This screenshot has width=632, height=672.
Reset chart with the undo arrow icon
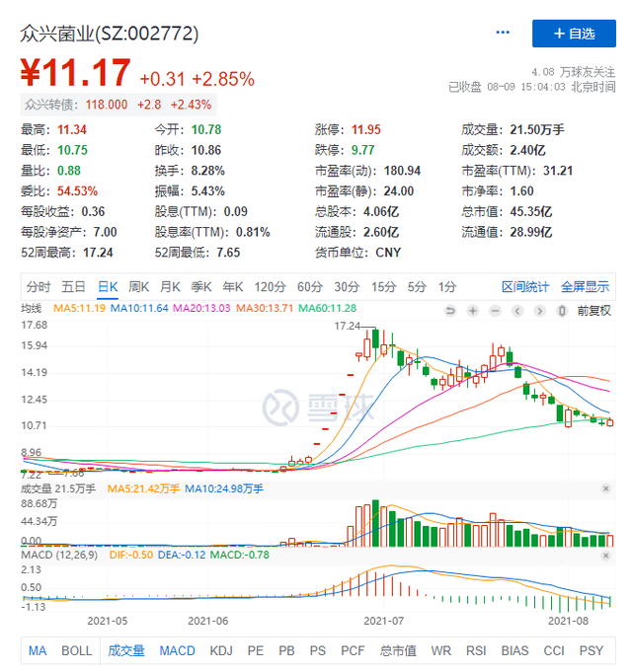click(x=450, y=311)
